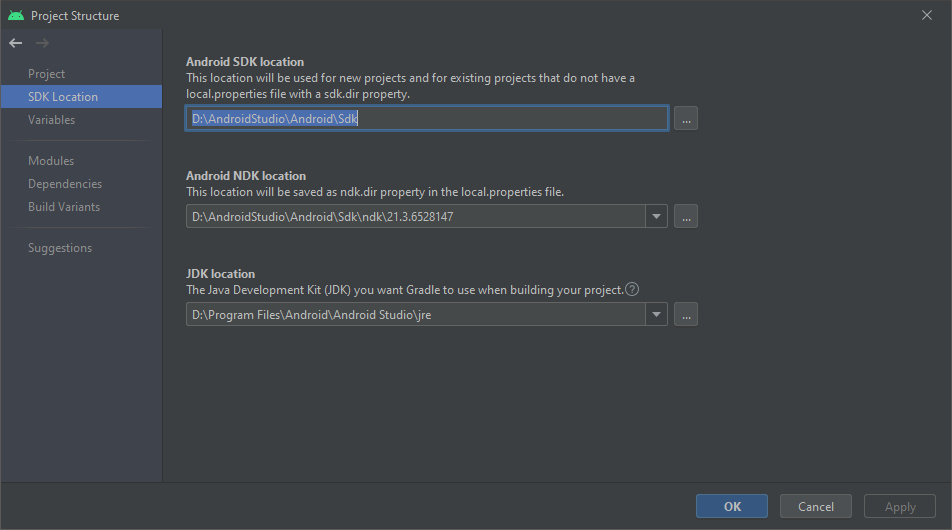The width and height of the screenshot is (952, 530).
Task: Close the Project Structure dialog
Action: point(926,15)
